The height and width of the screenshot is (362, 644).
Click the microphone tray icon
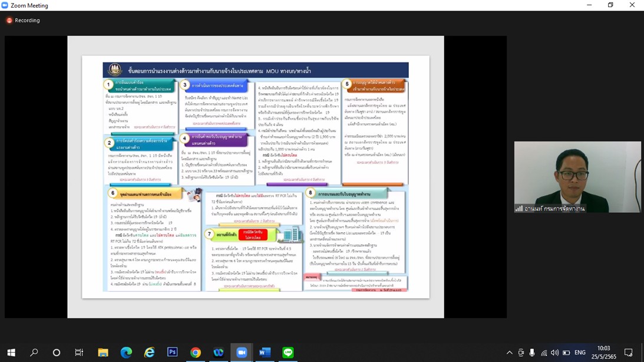pos(532,353)
